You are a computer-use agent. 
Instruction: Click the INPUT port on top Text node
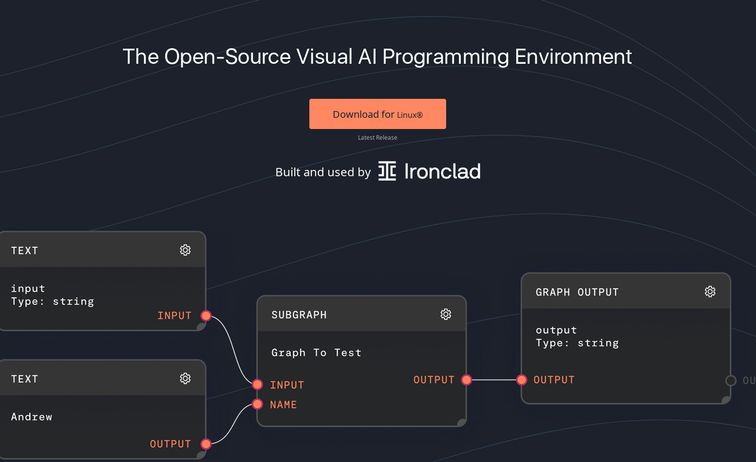206,316
